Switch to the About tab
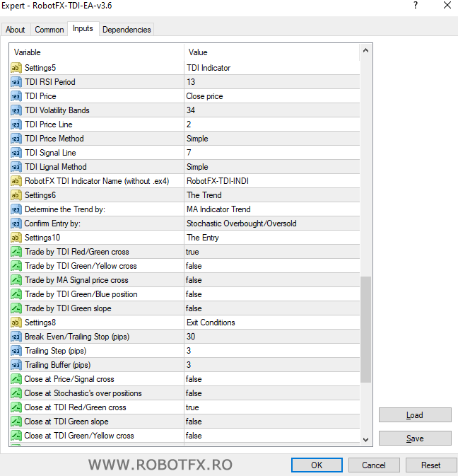The width and height of the screenshot is (458, 476). [15, 30]
